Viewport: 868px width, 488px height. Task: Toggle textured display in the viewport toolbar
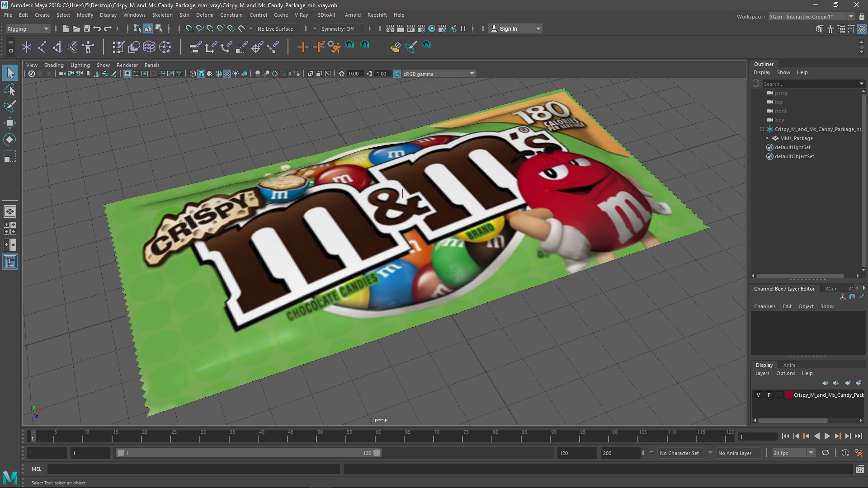[x=227, y=74]
